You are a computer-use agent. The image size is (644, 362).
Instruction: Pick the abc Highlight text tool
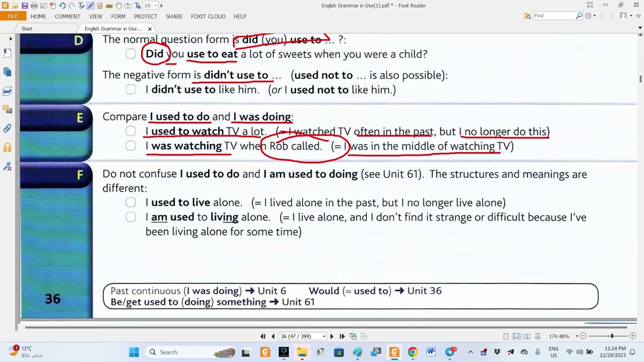[109, 6]
